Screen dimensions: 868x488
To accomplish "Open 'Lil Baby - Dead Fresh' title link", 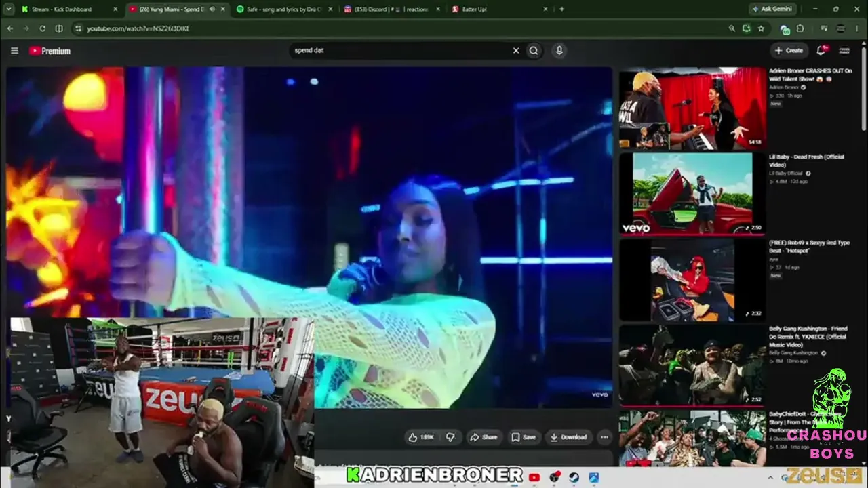I will (x=807, y=161).
